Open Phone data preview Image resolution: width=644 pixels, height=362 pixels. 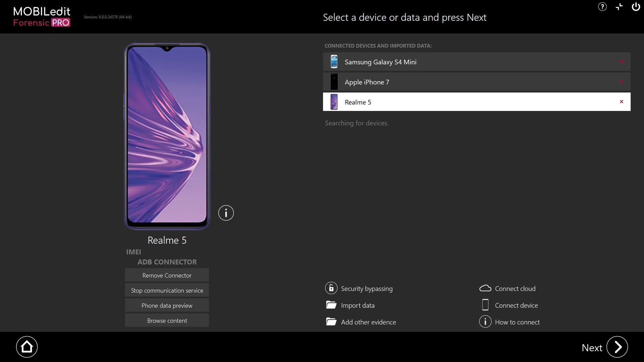(x=167, y=305)
